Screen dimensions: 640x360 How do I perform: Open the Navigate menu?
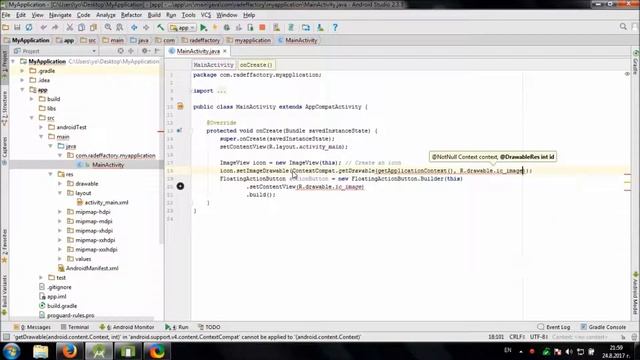pos(60,15)
